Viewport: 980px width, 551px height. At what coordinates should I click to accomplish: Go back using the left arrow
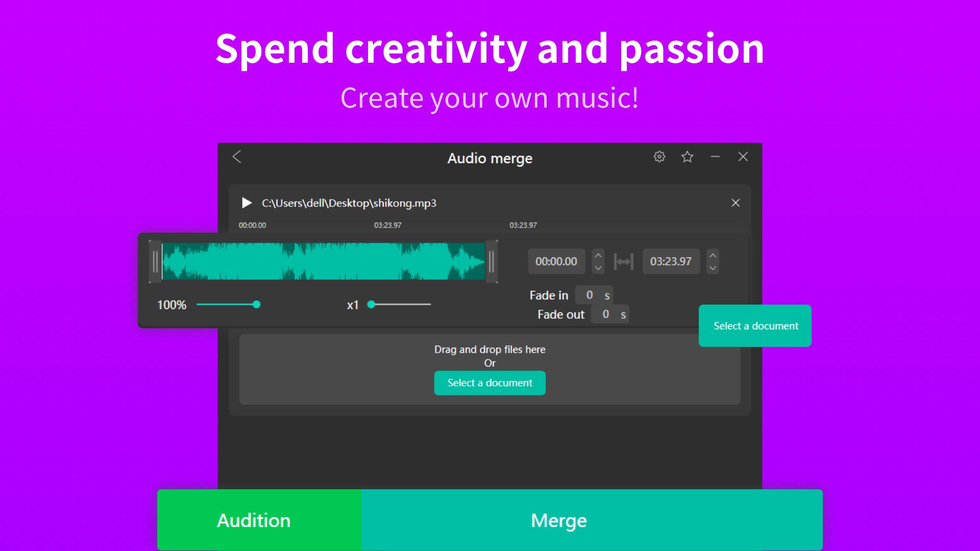pos(237,157)
